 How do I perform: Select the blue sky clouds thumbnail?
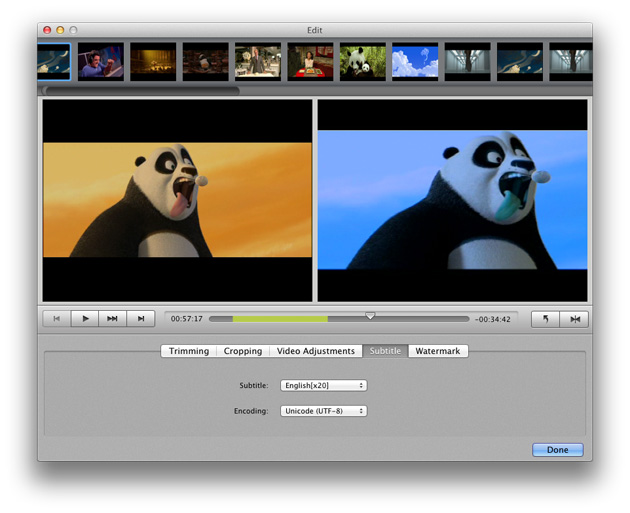(x=415, y=61)
